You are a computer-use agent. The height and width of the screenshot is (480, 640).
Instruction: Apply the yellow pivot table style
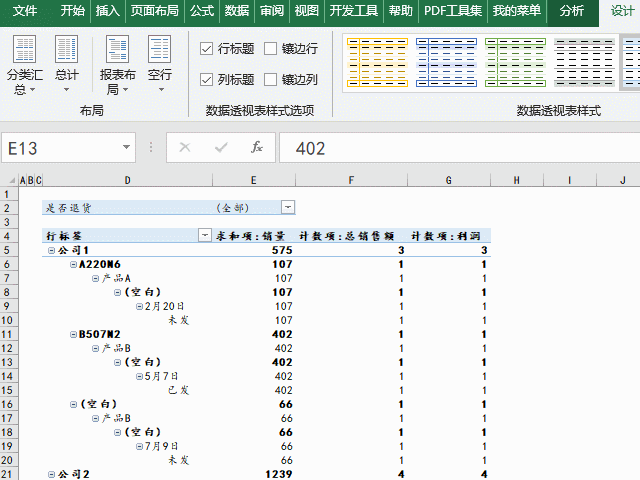click(x=376, y=61)
